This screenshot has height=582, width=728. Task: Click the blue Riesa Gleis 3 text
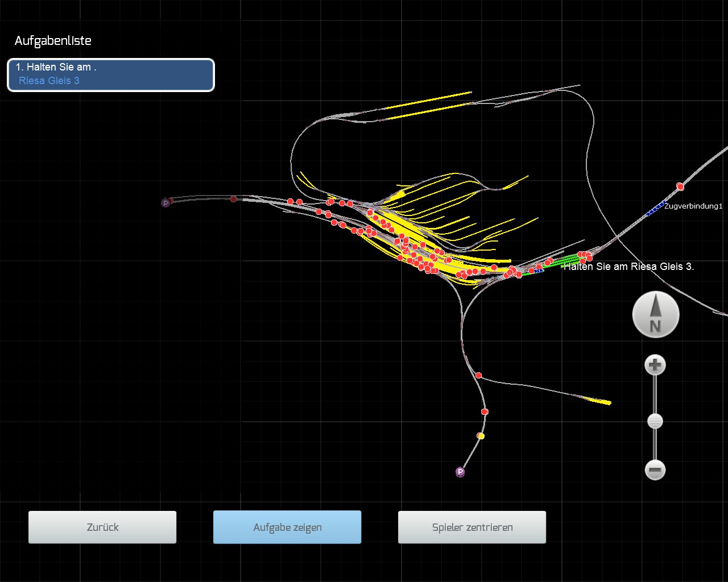pos(49,81)
